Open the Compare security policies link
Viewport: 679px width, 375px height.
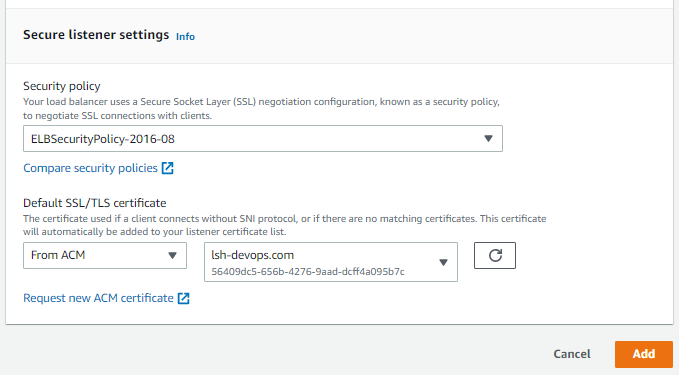pos(91,168)
